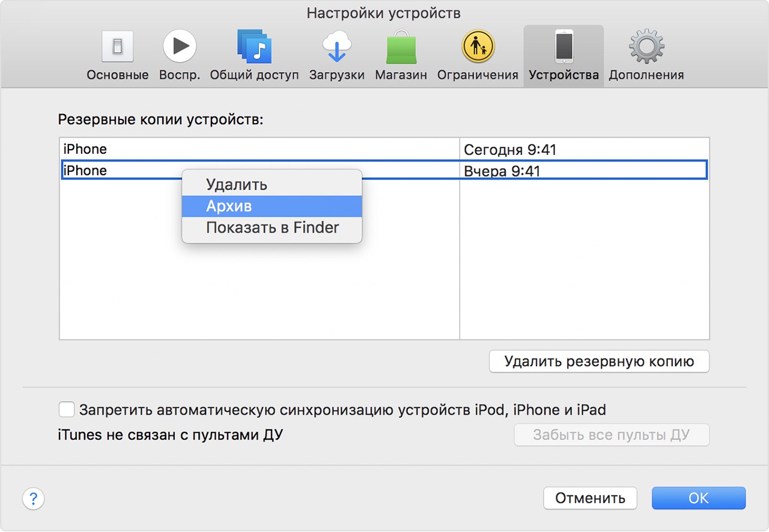Open the Загрузки downloads cloud icon
This screenshot has width=769, height=532.
pyautogui.click(x=336, y=46)
